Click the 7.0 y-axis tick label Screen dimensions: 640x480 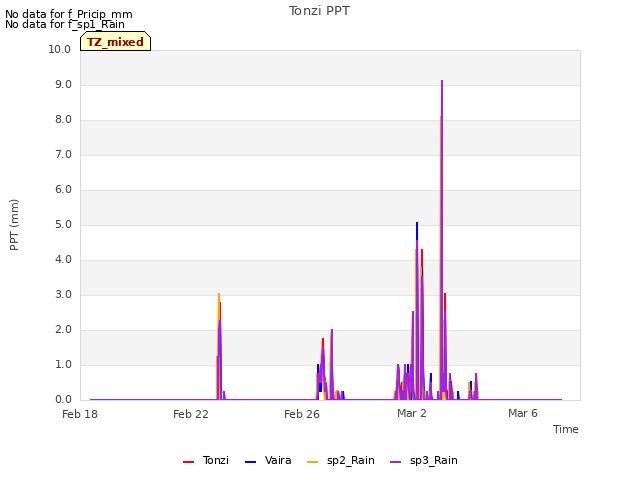(x=63, y=155)
